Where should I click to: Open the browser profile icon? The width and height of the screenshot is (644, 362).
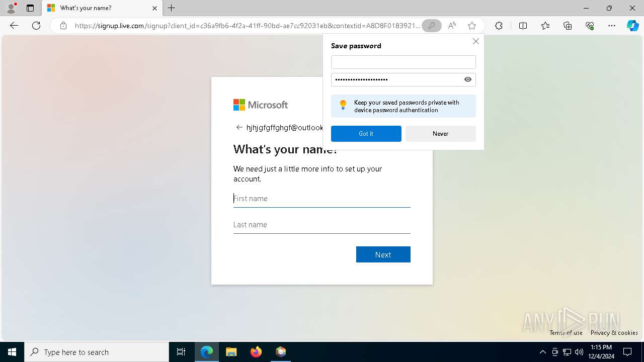point(11,8)
